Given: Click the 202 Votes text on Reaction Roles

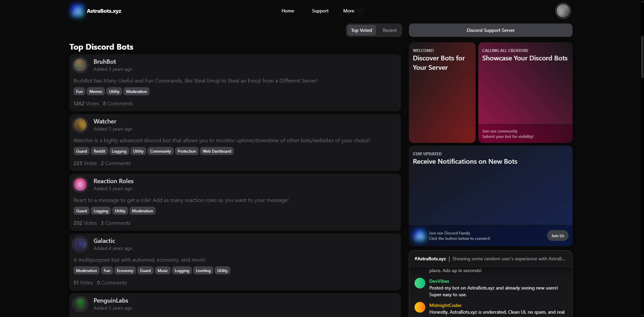Looking at the screenshot, I should pos(85,223).
